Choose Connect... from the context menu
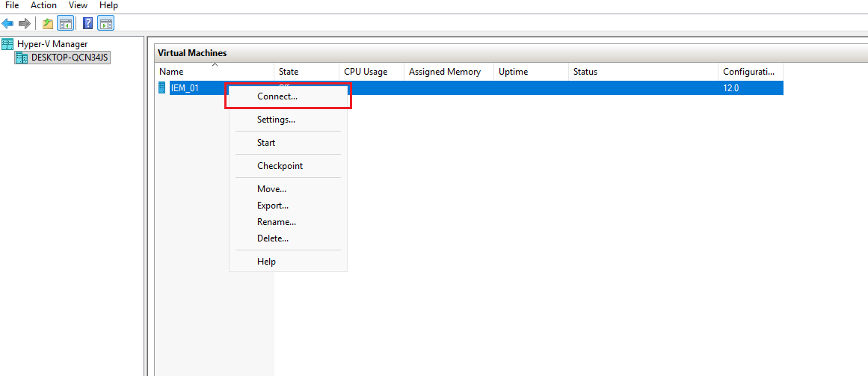 [x=277, y=96]
